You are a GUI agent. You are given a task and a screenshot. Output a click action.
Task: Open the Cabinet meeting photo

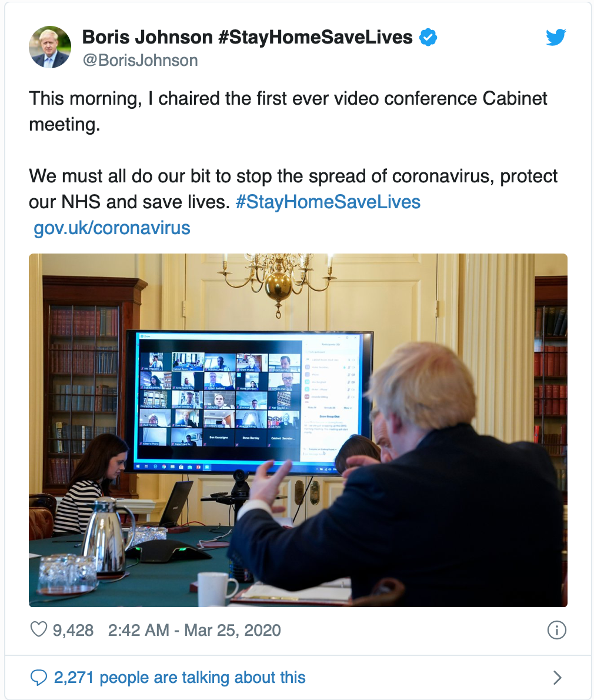(298, 430)
